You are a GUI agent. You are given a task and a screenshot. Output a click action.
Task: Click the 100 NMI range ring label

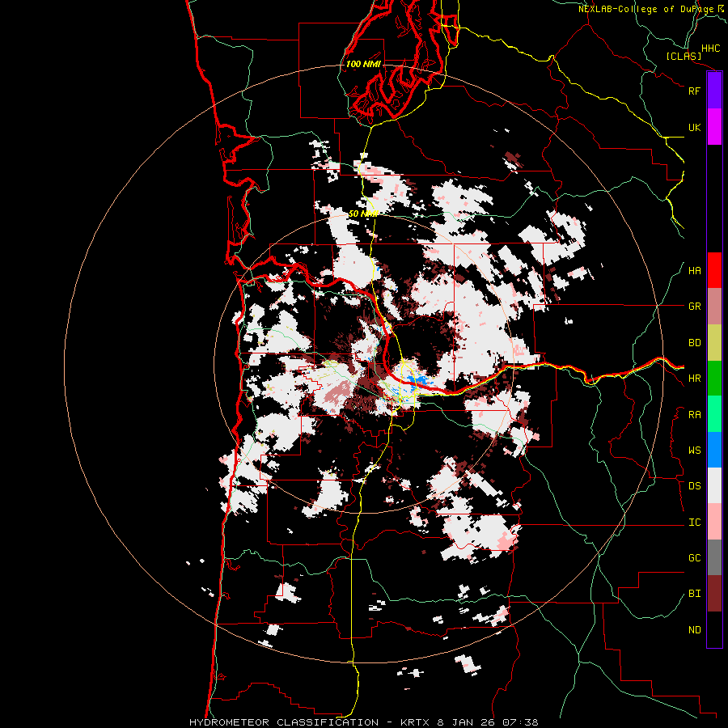pyautogui.click(x=363, y=64)
